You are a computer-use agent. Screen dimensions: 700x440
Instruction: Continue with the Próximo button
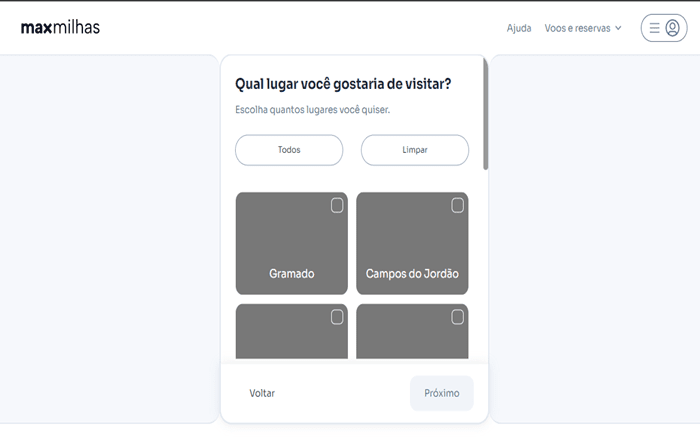pyautogui.click(x=441, y=393)
